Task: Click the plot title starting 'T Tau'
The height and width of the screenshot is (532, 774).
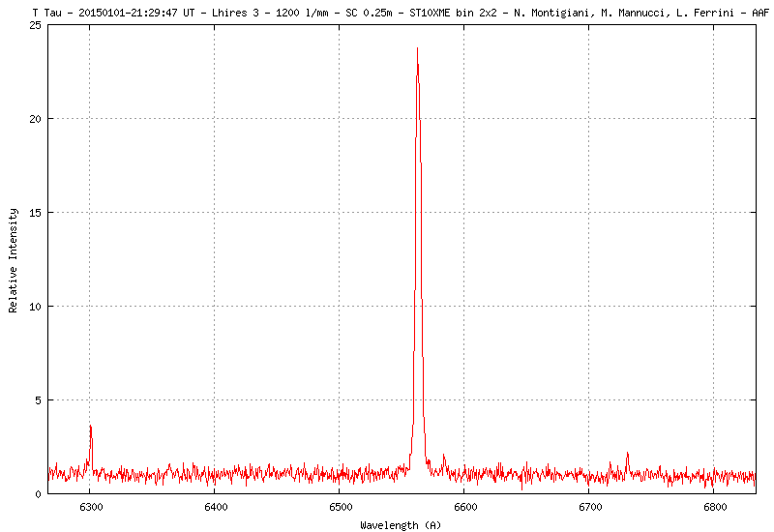Action: 401,13
